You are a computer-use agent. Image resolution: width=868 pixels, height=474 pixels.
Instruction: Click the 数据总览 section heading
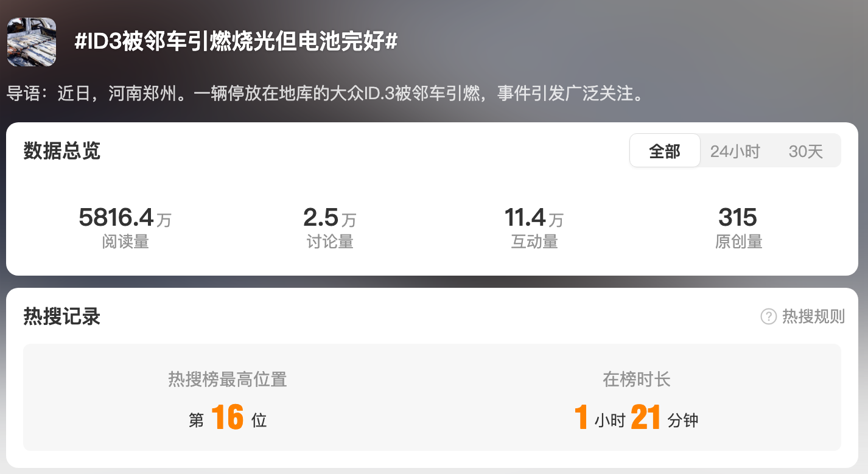coord(61,150)
